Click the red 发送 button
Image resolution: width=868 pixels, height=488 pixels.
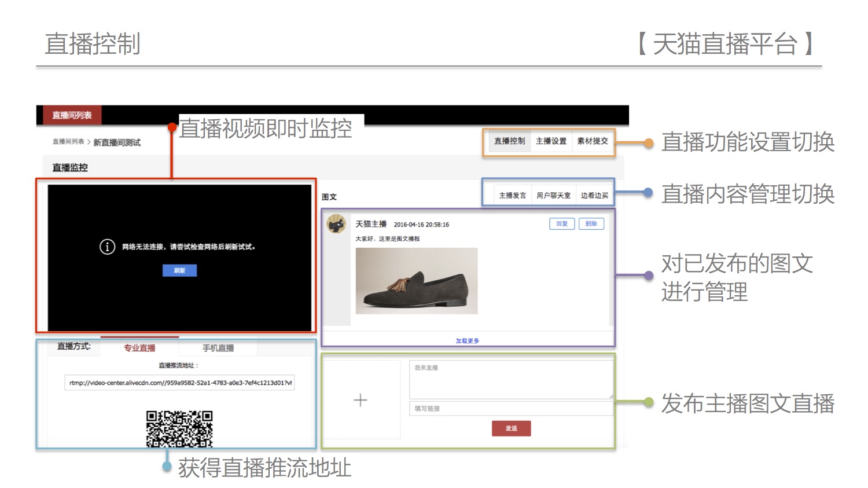coord(511,428)
